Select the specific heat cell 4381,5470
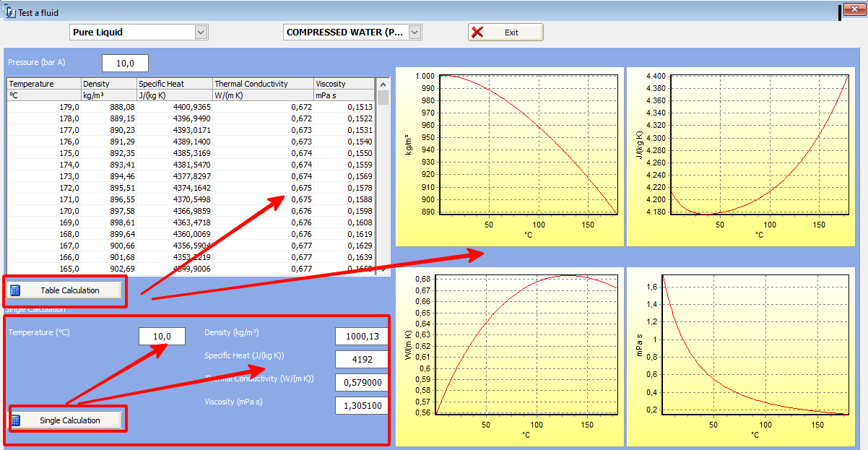This screenshot has height=450, width=868. coord(175,165)
